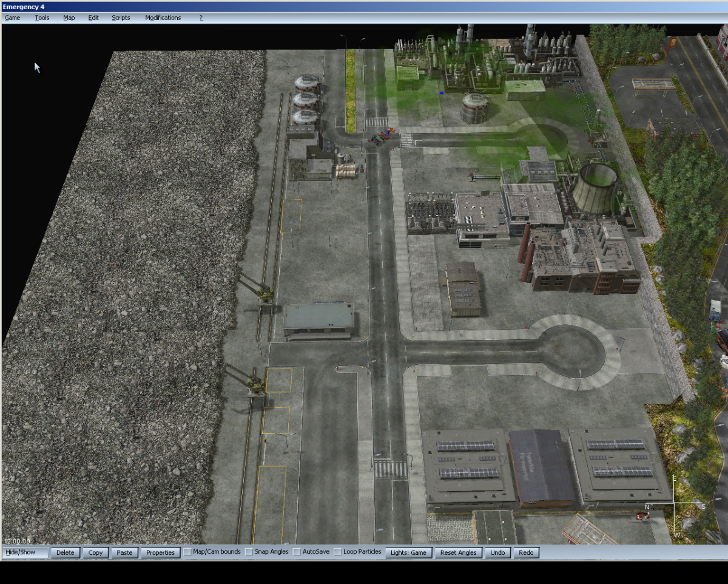
Task: Enable the Map/Cam bounds checkbox
Action: [x=188, y=552]
